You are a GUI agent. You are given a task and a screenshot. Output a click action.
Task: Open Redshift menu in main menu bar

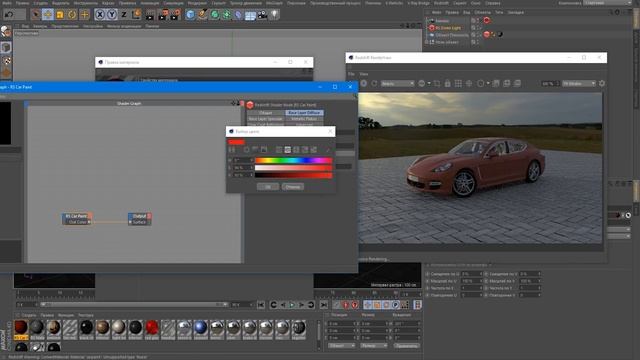tap(441, 3)
